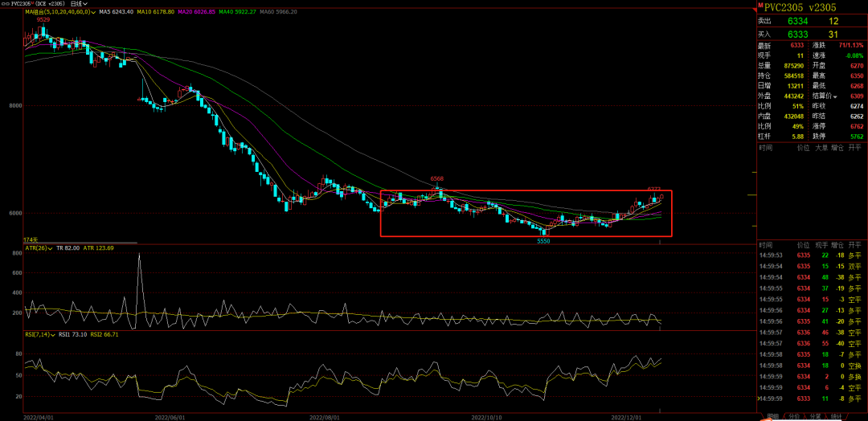Click the PVC2305 v2305 contract title

[x=800, y=7]
